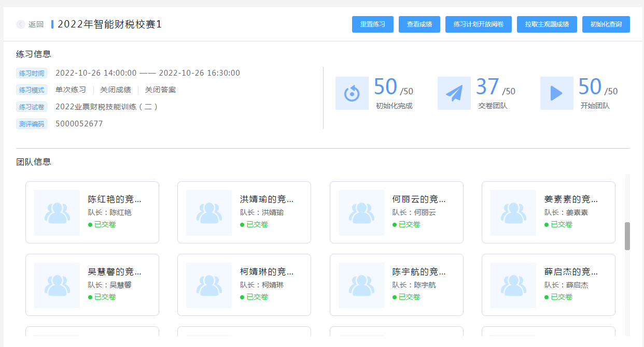The height and width of the screenshot is (347, 644).
Task: Click the team avatar for 洪婧瑜
Action: pos(209,213)
